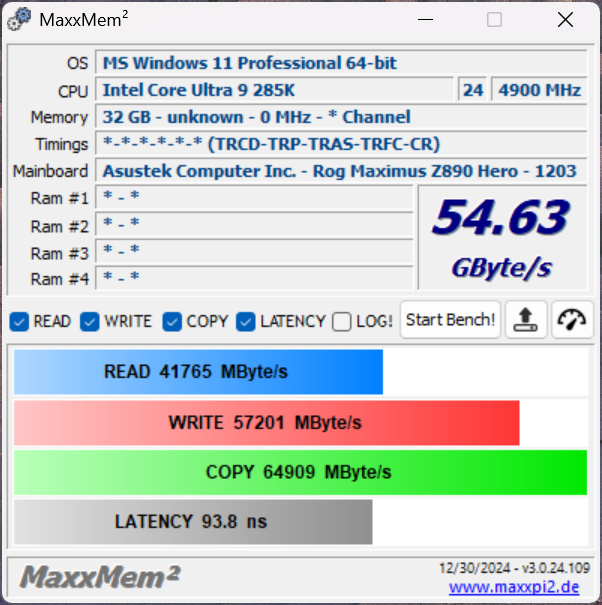Click the version text 12/30/2024 - v3.0.24.109
The width and height of the screenshot is (602, 605).
click(514, 568)
